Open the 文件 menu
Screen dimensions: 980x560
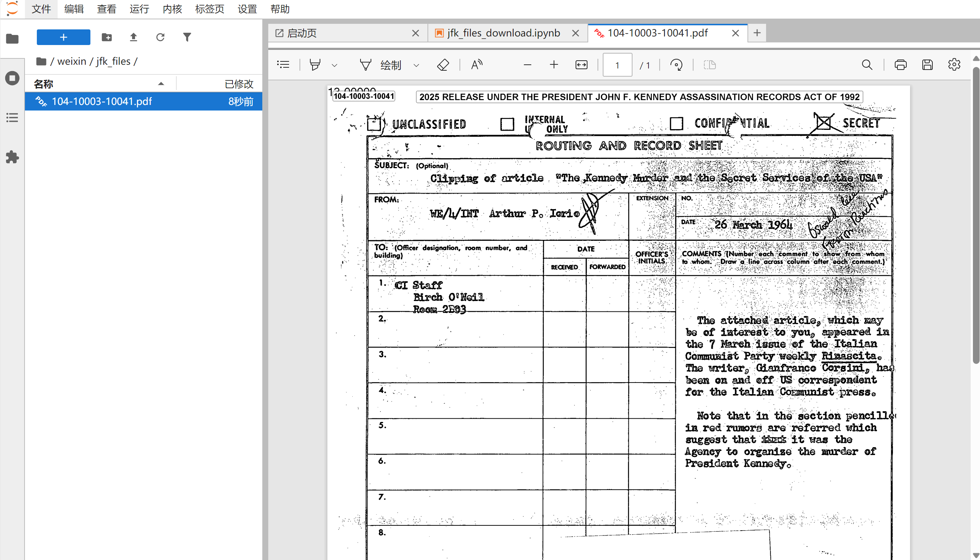tap(41, 9)
